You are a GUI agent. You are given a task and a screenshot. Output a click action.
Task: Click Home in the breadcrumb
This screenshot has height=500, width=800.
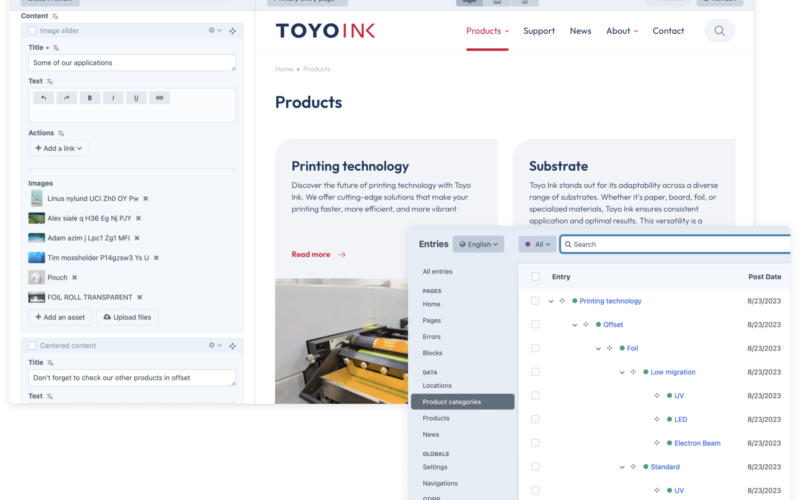click(284, 69)
